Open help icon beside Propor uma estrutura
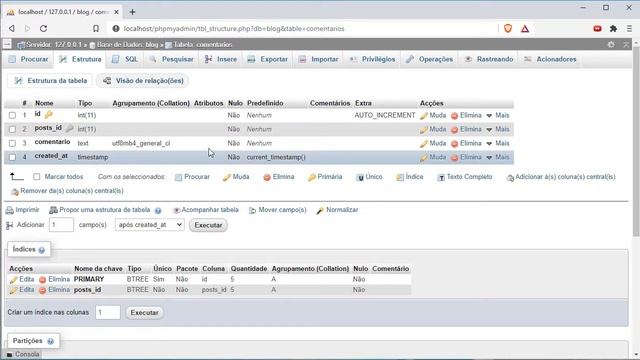This screenshot has width=640, height=360. point(158,211)
